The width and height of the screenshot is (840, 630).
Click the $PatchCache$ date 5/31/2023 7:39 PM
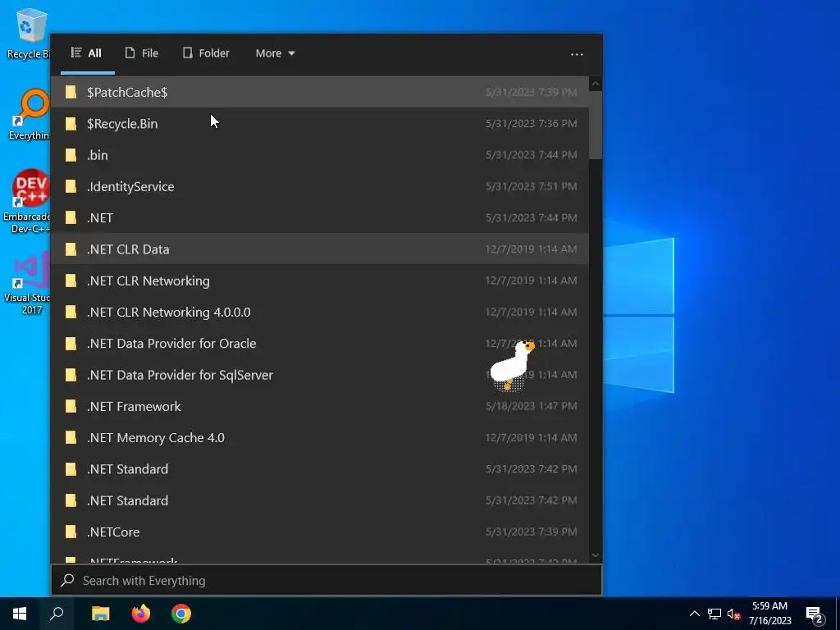click(531, 92)
